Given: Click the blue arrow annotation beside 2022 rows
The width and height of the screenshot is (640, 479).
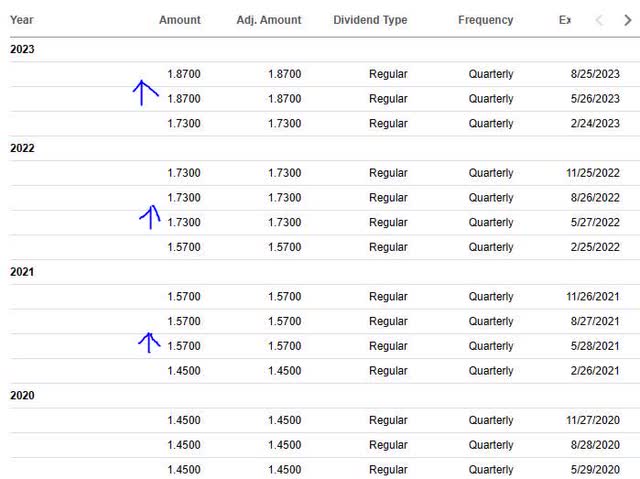Looking at the screenshot, I should click(150, 216).
